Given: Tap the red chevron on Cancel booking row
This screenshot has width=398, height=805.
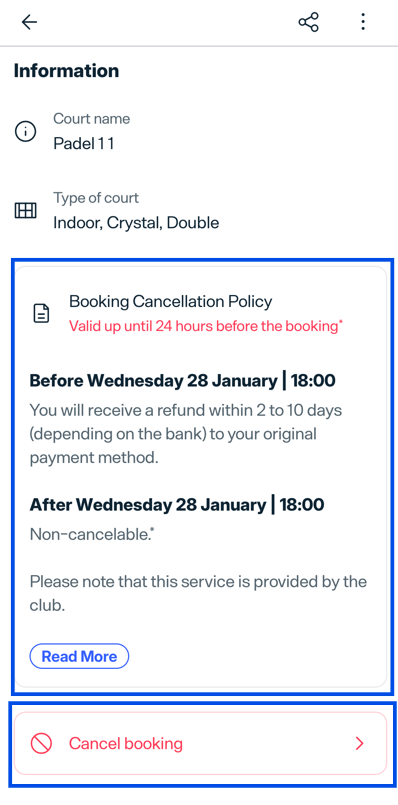Looking at the screenshot, I should pyautogui.click(x=359, y=743).
